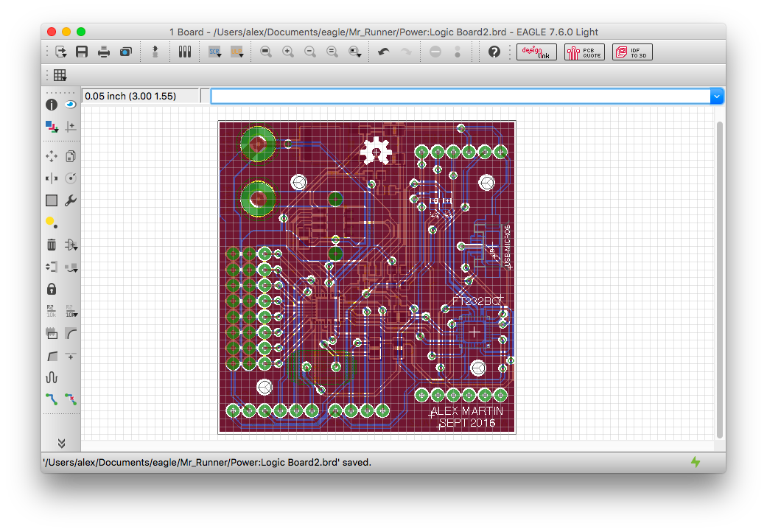This screenshot has width=767, height=532.
Task: Click the green lightning status icon
Action: [695, 462]
